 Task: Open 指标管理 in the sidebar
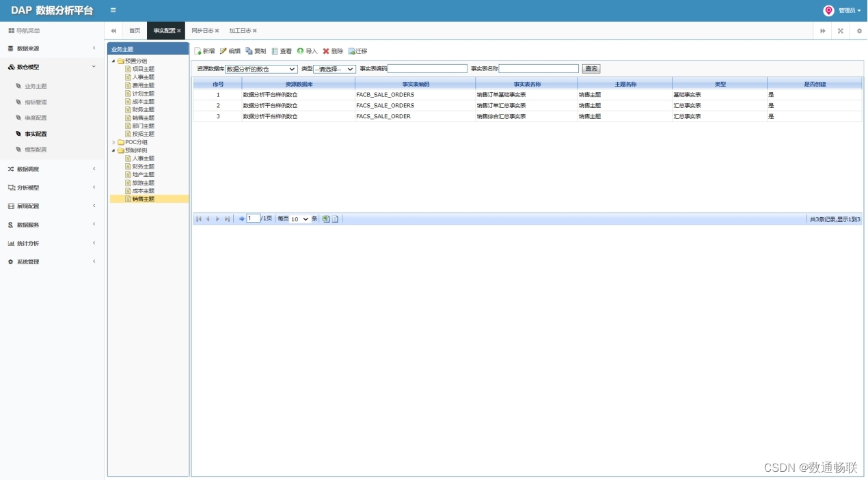(x=36, y=102)
